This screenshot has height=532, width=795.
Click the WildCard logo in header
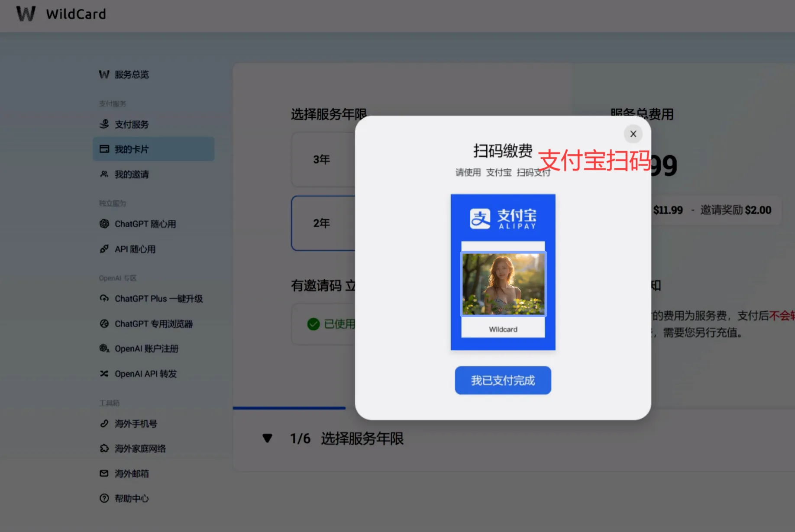26,14
